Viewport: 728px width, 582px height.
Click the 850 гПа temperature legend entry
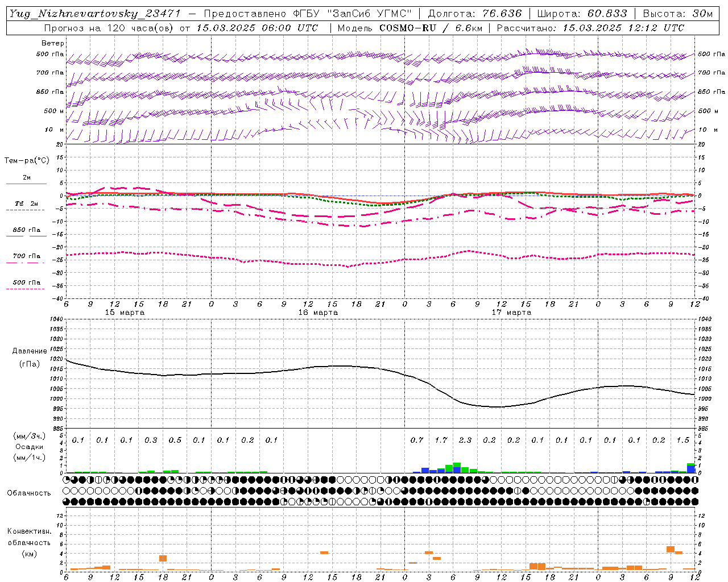click(27, 230)
